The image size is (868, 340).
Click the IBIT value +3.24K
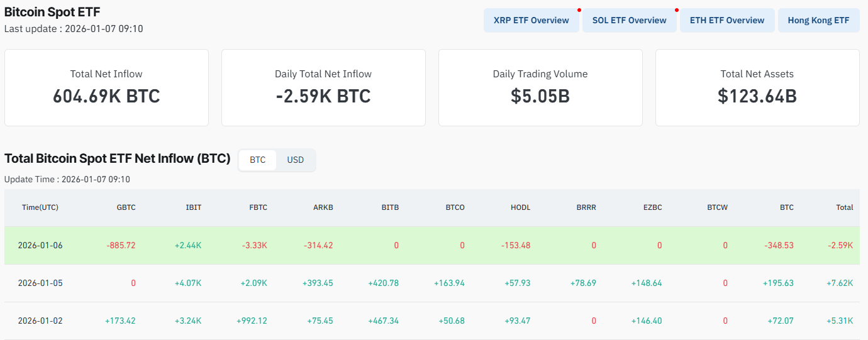tap(188, 321)
